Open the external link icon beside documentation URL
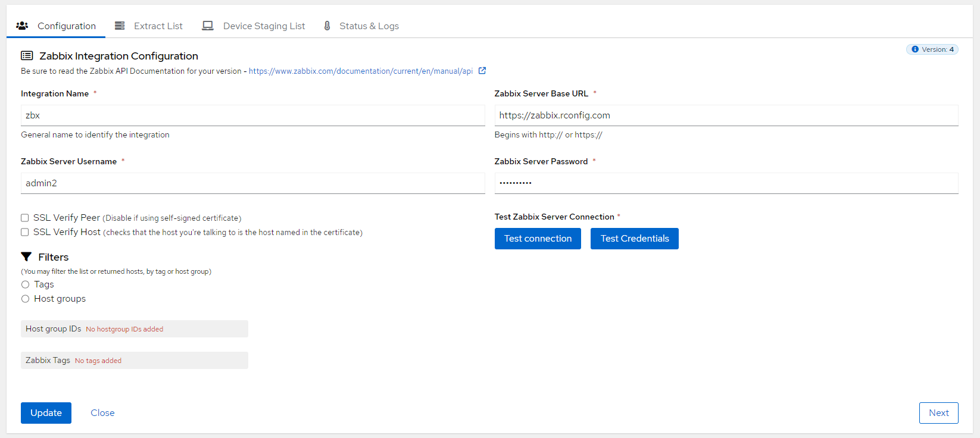This screenshot has width=980, height=438. (482, 70)
